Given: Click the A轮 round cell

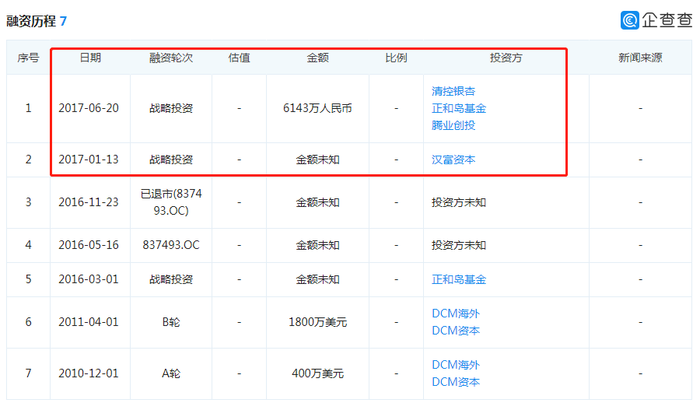Looking at the screenshot, I should point(171,373).
